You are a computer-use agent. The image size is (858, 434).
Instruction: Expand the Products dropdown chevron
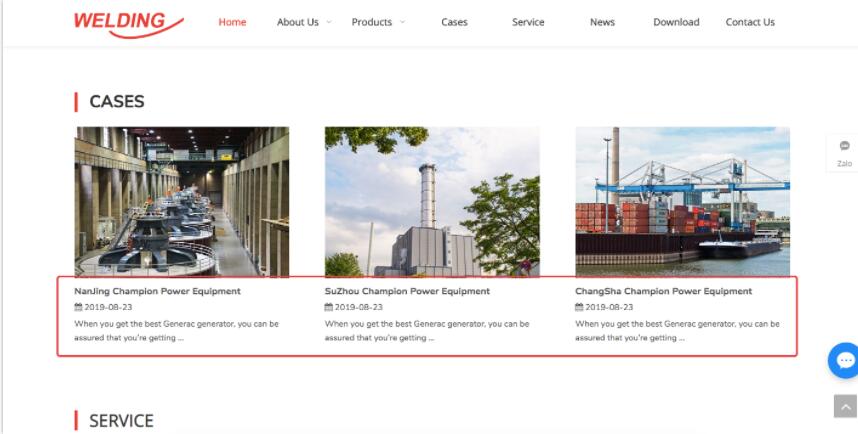tap(402, 22)
